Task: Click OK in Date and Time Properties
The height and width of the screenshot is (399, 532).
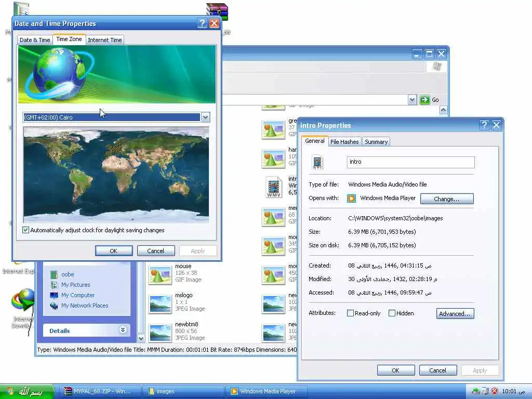Action: [x=114, y=251]
